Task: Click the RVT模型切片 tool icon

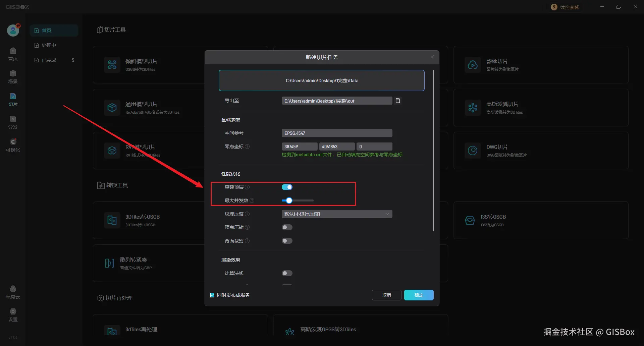Action: point(112,151)
